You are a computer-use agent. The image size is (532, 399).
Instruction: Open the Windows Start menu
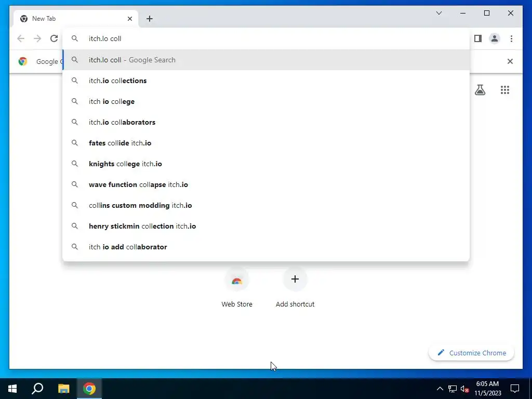point(12,389)
